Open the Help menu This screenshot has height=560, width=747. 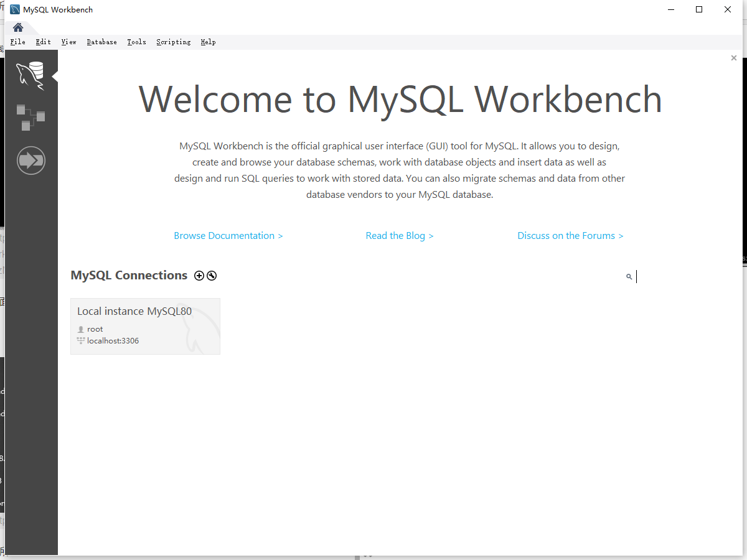208,42
